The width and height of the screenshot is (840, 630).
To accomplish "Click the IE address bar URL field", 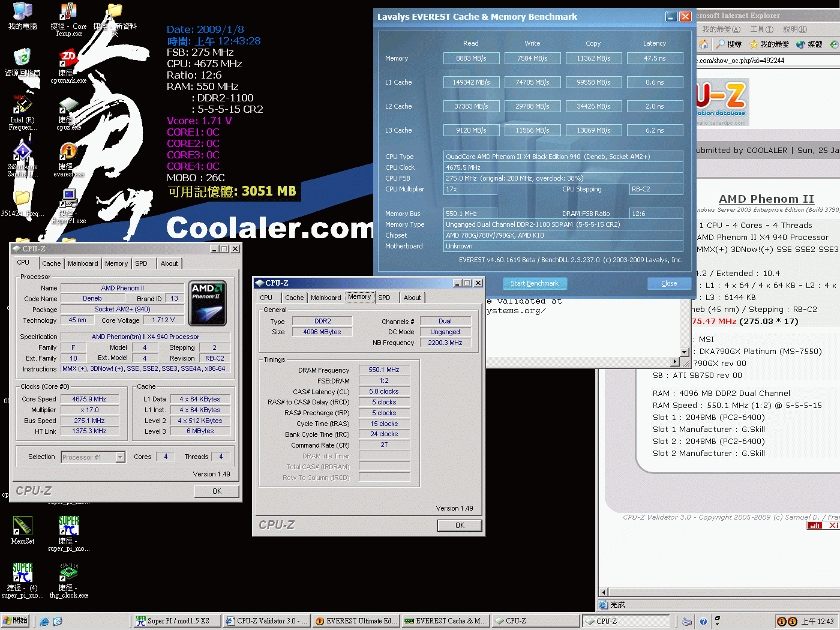I will (768, 61).
